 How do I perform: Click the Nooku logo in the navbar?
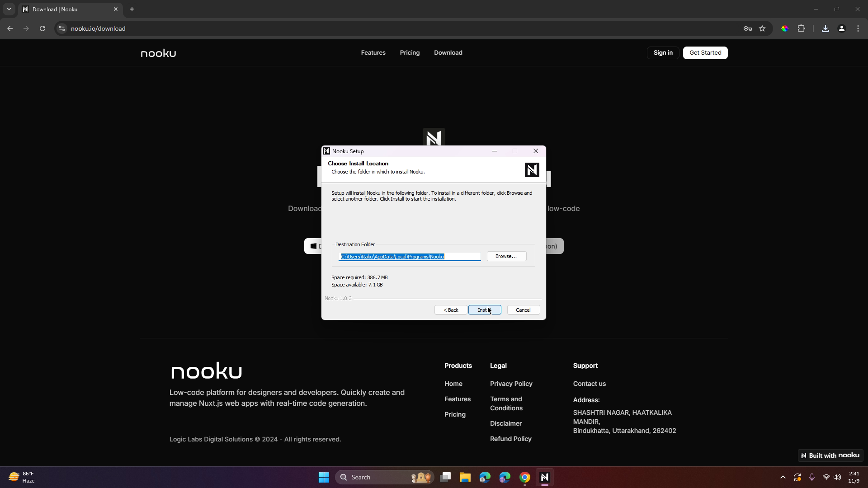click(158, 53)
